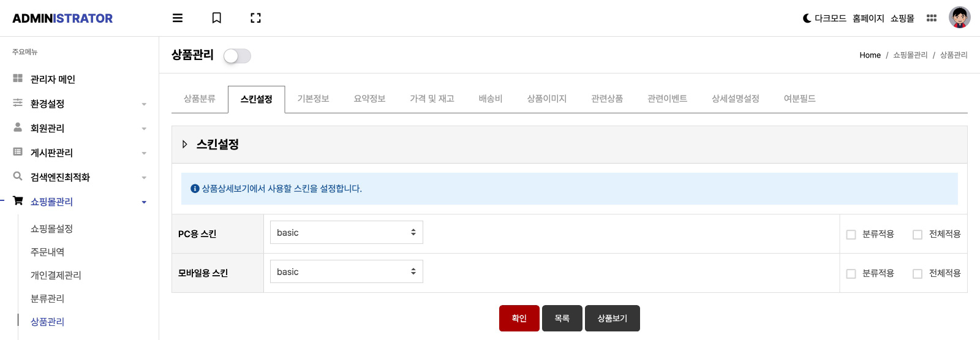Go to the 가격 및 재고 tab
Image resolution: width=980 pixels, height=340 pixels.
tap(432, 99)
